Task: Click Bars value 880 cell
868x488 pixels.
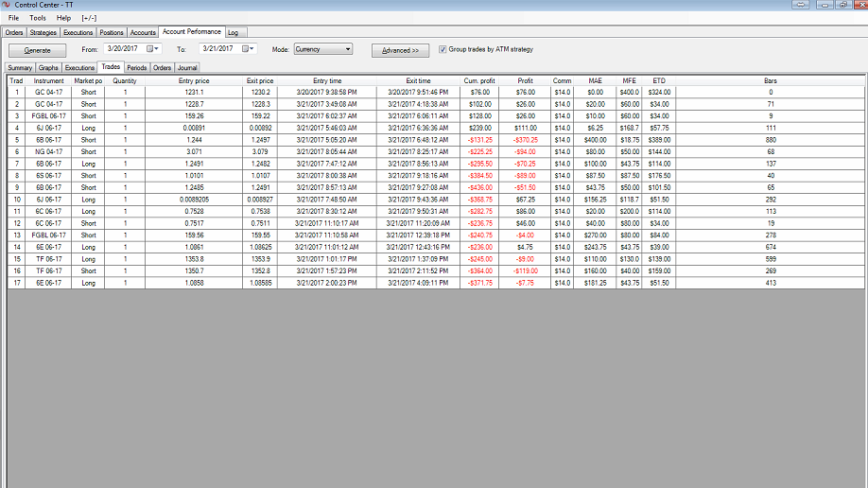Action: 770,140
